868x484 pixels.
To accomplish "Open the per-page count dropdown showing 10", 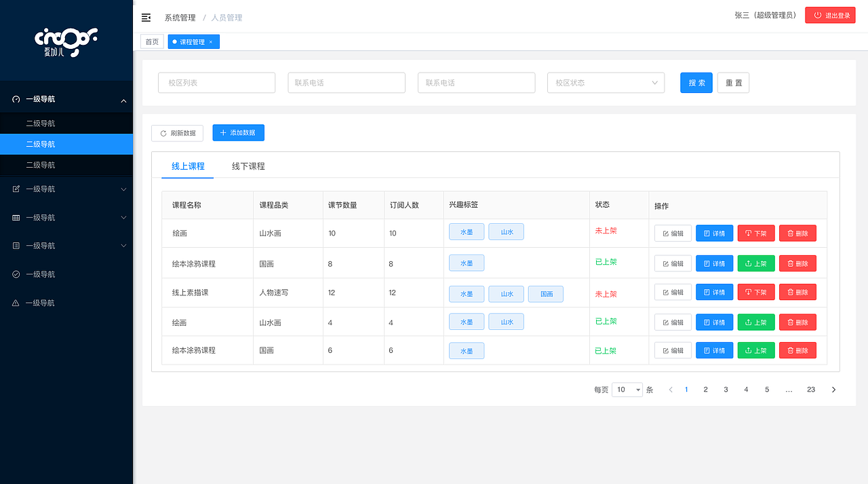I will (x=627, y=390).
